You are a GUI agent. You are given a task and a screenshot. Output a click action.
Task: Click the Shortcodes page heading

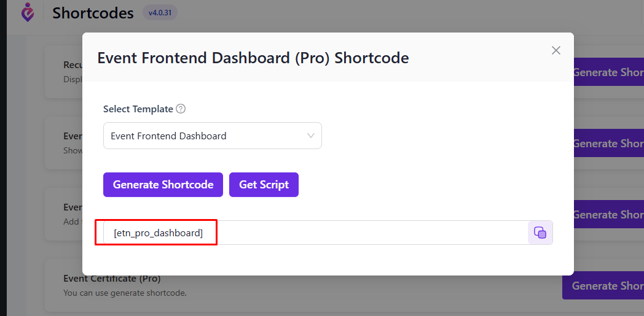pyautogui.click(x=93, y=13)
